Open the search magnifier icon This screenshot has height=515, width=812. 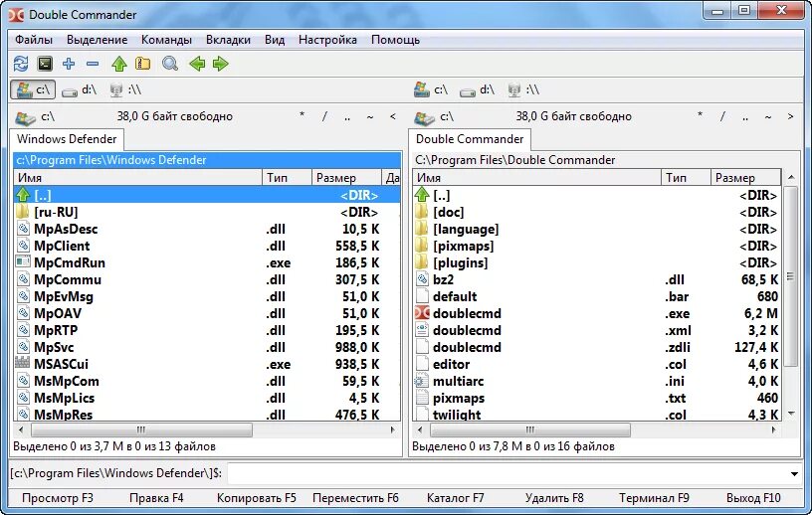click(170, 64)
